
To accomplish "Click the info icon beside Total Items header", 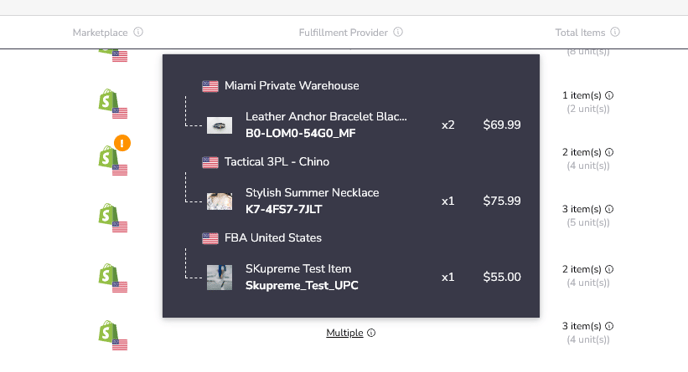I will 615,32.
